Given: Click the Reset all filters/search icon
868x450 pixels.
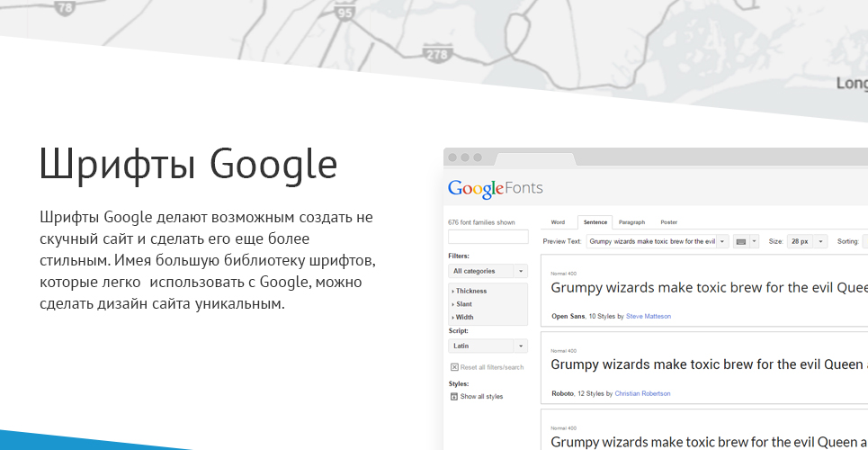Looking at the screenshot, I should tap(454, 367).
